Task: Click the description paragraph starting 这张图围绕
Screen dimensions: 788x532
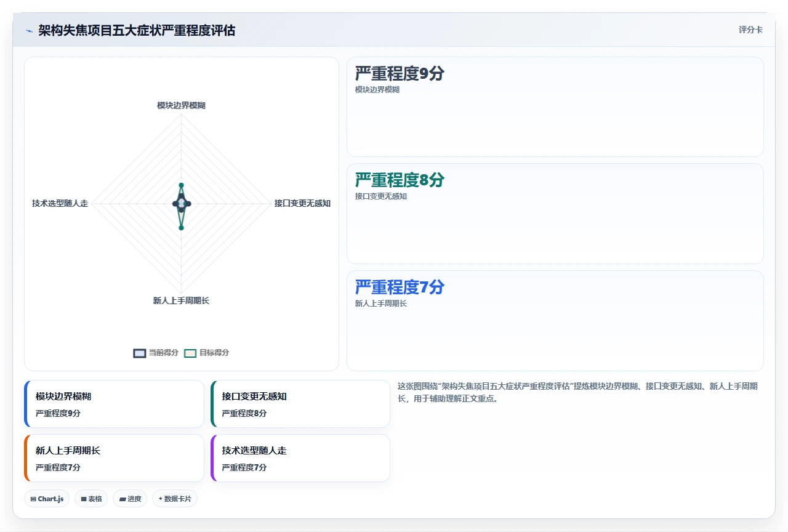Action: click(578, 392)
